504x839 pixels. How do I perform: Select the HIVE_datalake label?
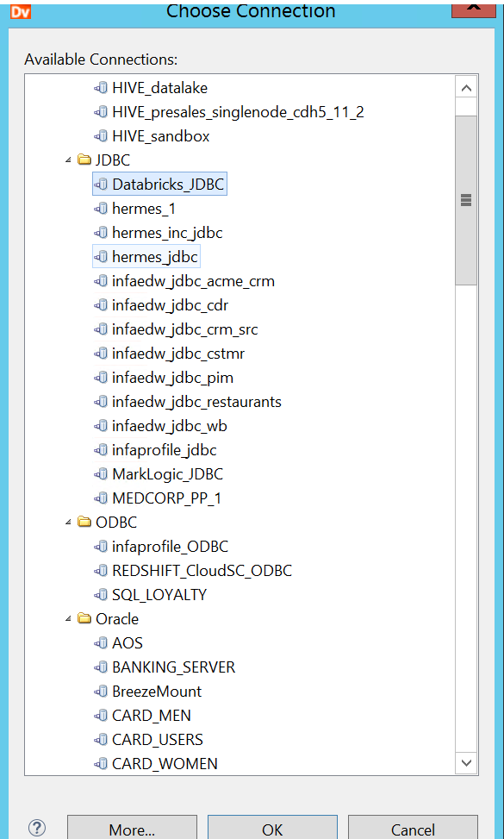159,88
